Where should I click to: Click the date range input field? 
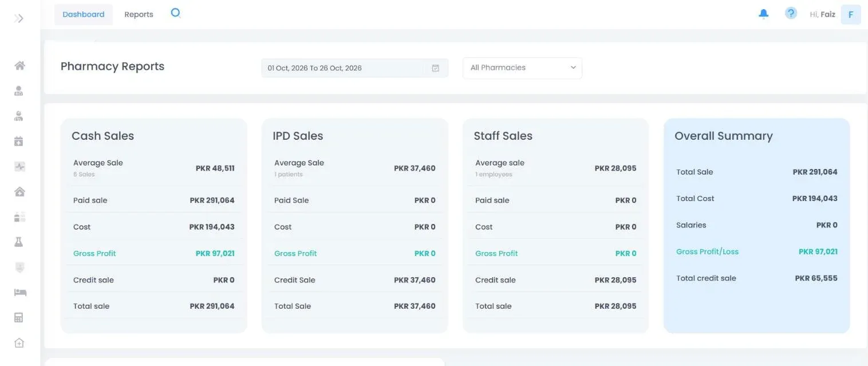pos(354,68)
